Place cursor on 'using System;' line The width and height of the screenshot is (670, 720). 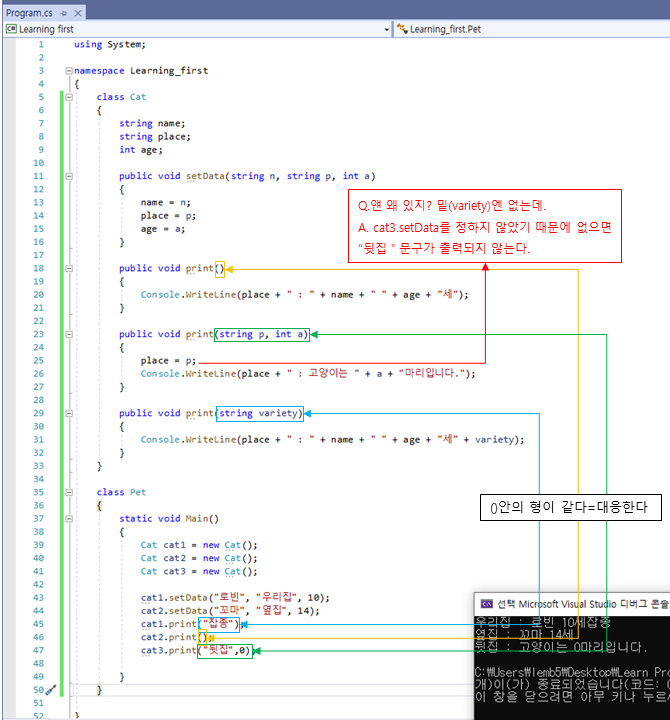[110, 45]
